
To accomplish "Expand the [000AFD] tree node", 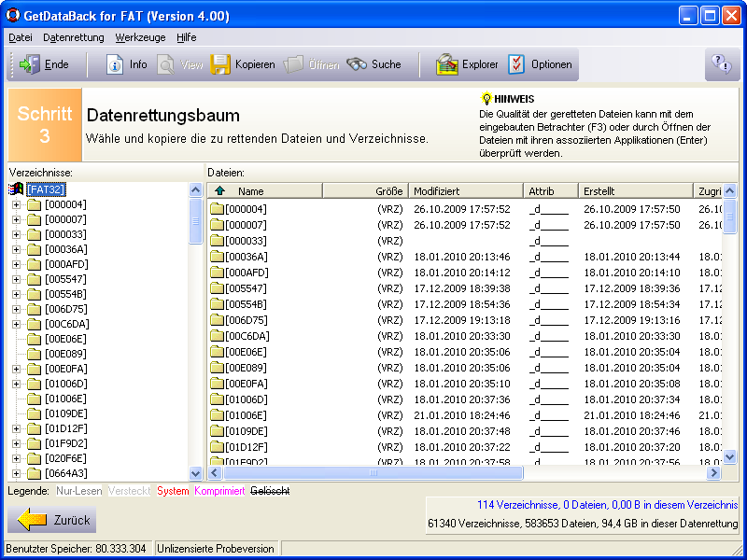I will tap(16, 264).
